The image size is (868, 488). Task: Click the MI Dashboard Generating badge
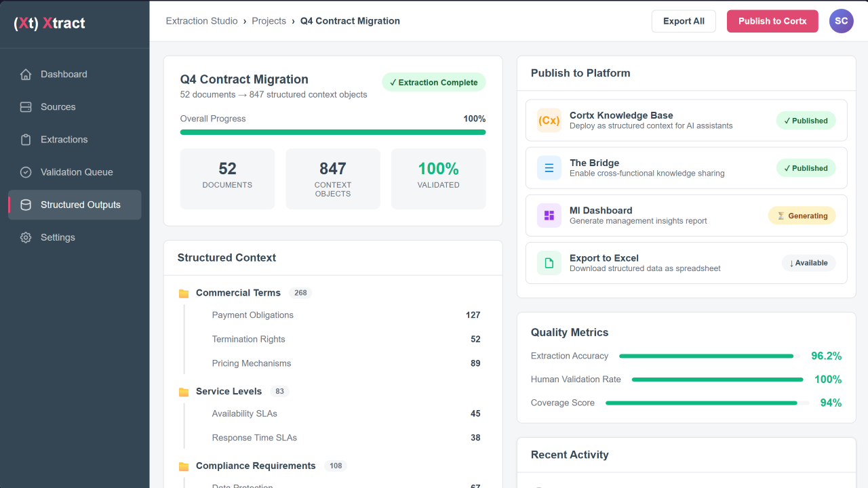tap(802, 216)
